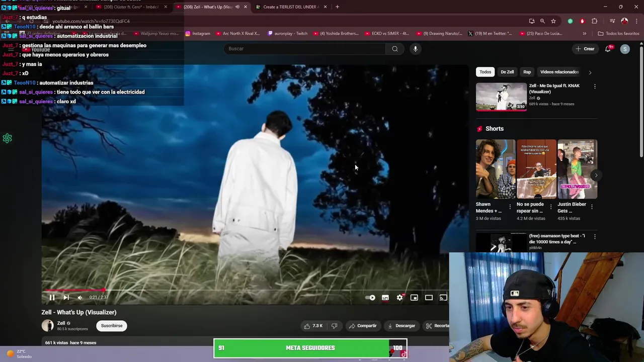Open the Arc North X Rival bookmark
The image size is (644, 362).
[x=238, y=34]
